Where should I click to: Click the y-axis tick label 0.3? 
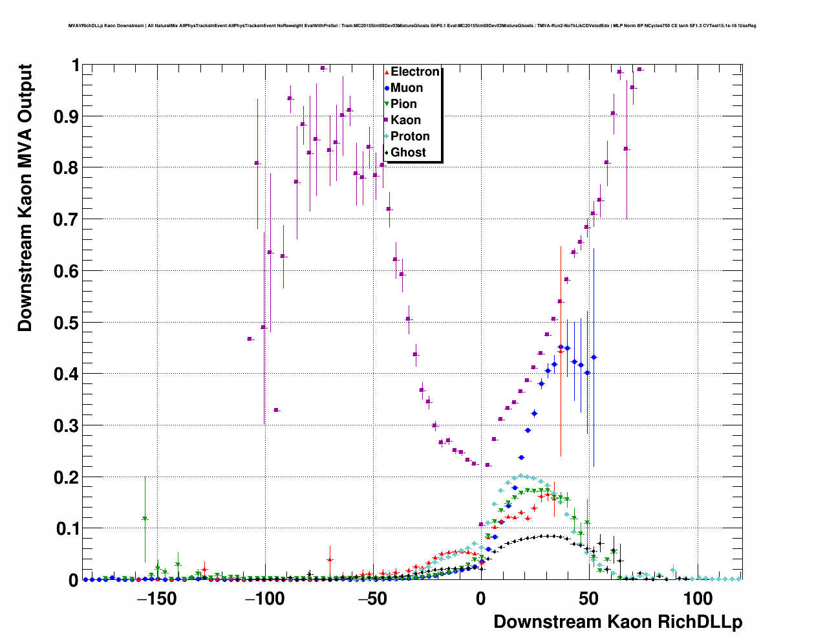point(67,426)
